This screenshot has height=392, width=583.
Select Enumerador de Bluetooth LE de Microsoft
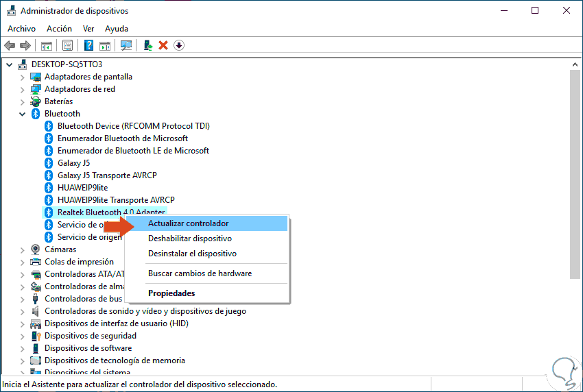[x=133, y=151]
